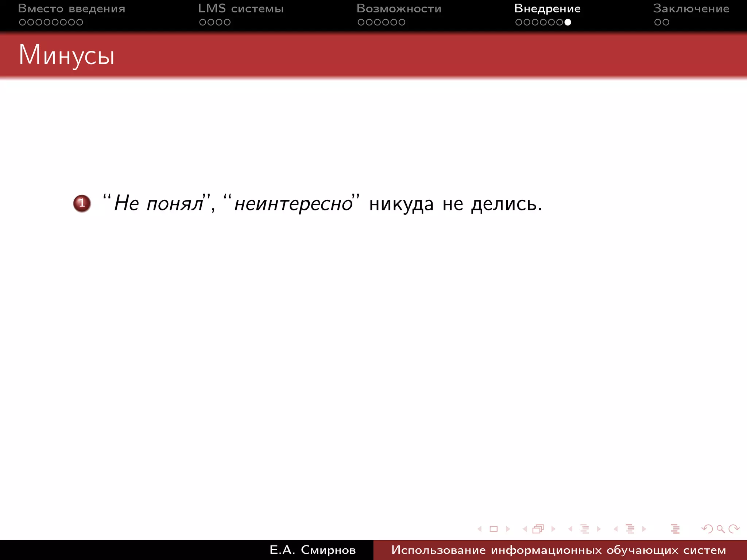The image size is (747, 560).
Task: Click the subsection navigation lines icon
Action: click(585, 529)
